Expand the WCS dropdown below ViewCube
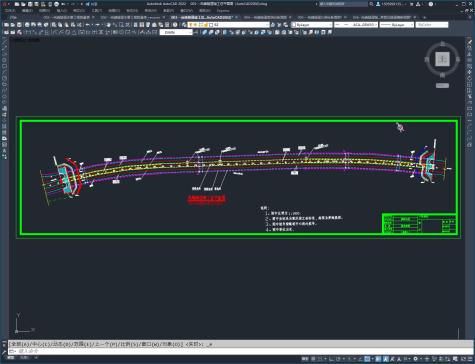 [x=442, y=86]
